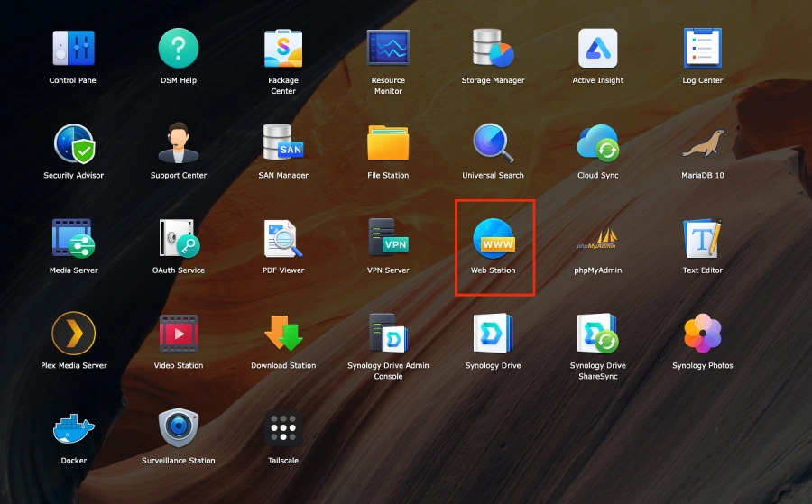The height and width of the screenshot is (504, 812).
Task: Open Log Center
Action: [703, 48]
